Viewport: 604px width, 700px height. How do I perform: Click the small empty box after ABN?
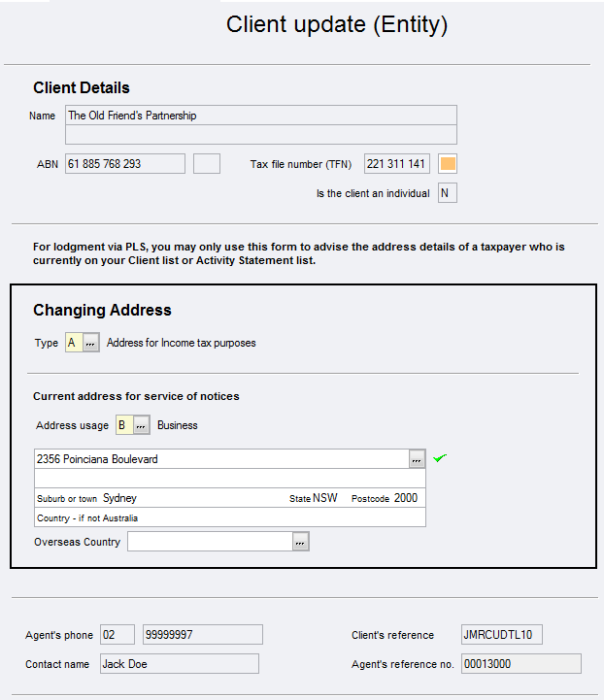[207, 164]
